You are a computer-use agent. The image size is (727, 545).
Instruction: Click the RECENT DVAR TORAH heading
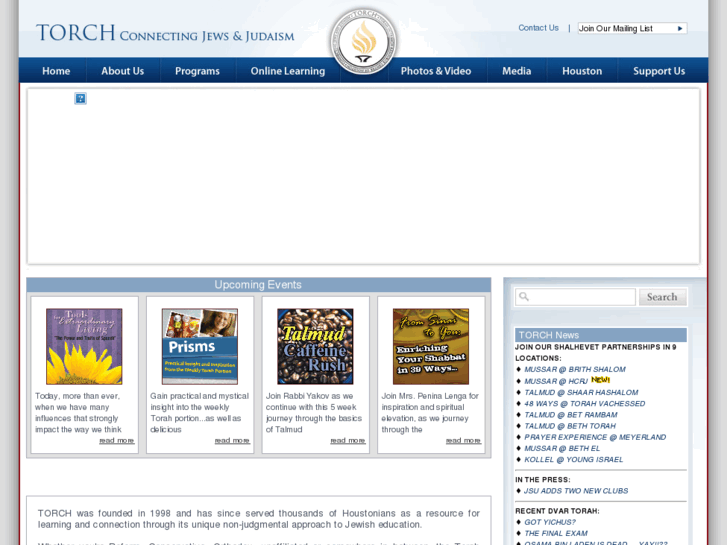557,511
